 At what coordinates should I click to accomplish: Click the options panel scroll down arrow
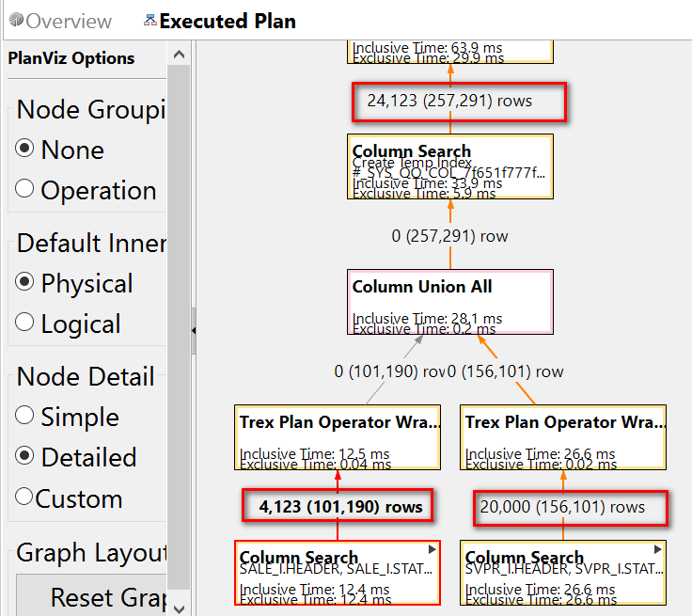[x=179, y=608]
